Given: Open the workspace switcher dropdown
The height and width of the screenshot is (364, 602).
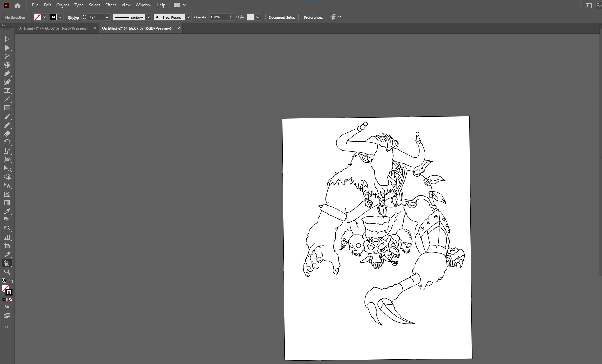Looking at the screenshot, I should click(x=180, y=5).
